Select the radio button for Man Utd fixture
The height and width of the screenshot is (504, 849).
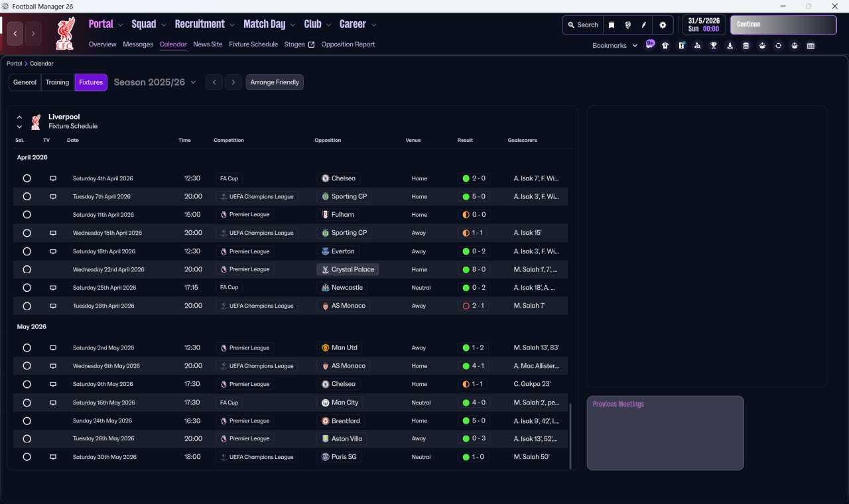tap(27, 347)
